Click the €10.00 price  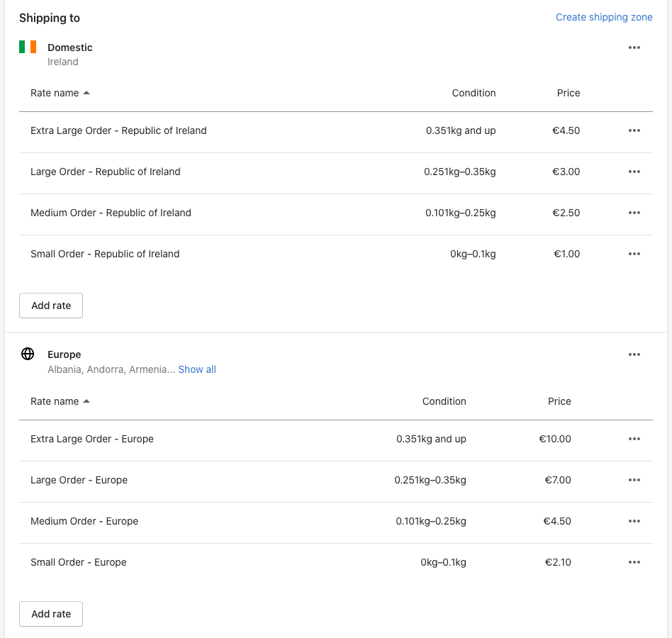554,439
